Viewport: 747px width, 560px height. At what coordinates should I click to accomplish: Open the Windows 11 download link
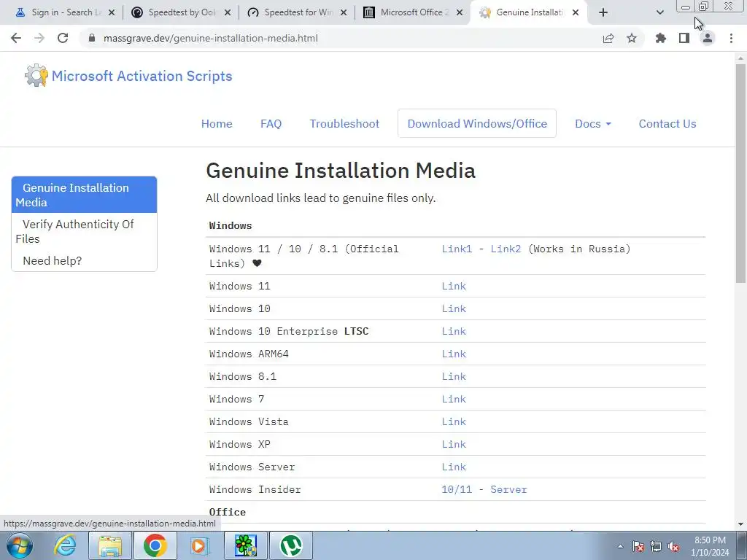coord(454,286)
